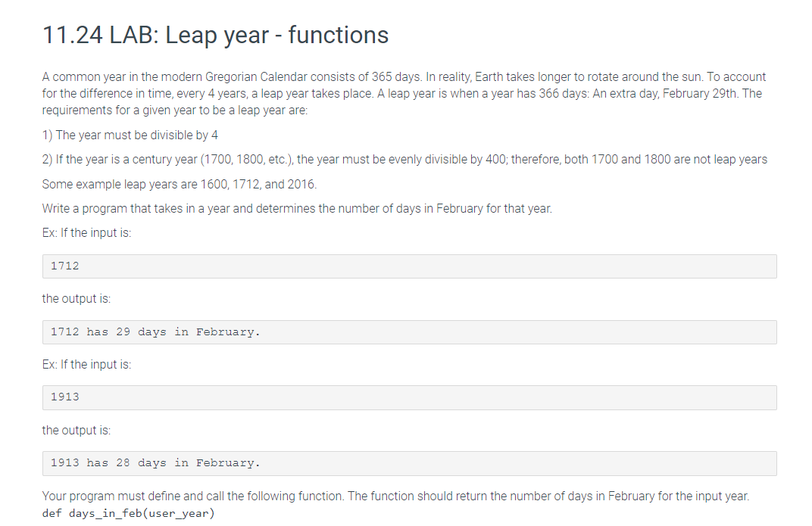Click the code text 'def days_in_feb(user_year)'
The width and height of the screenshot is (812, 526).
(129, 513)
